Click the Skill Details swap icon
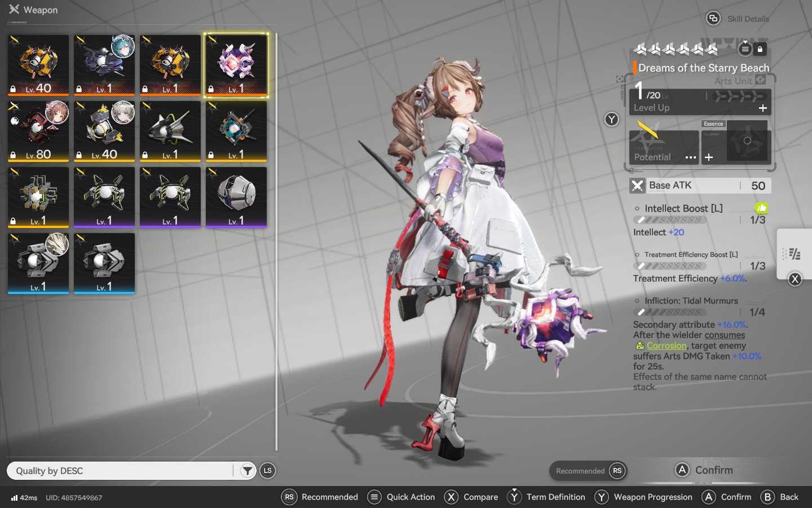 coord(713,19)
